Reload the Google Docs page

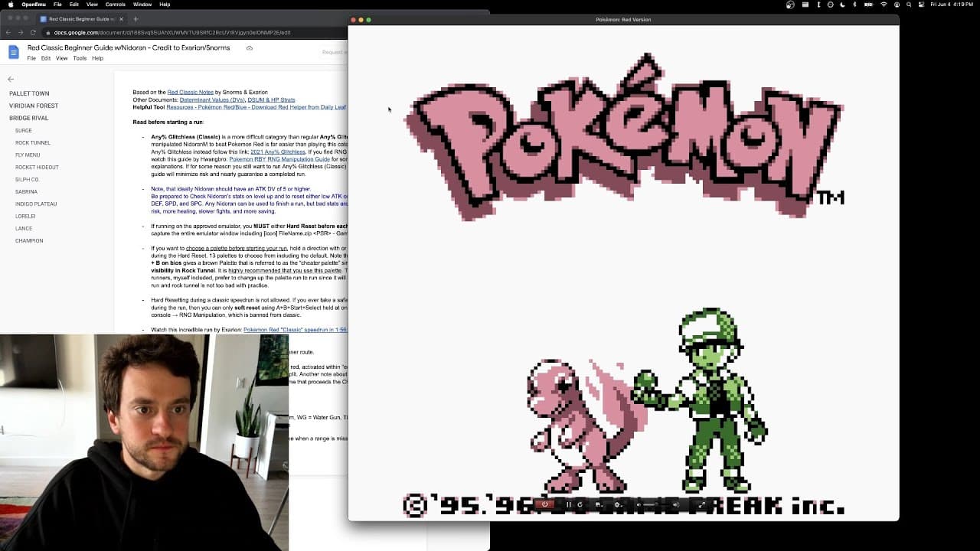tap(33, 33)
